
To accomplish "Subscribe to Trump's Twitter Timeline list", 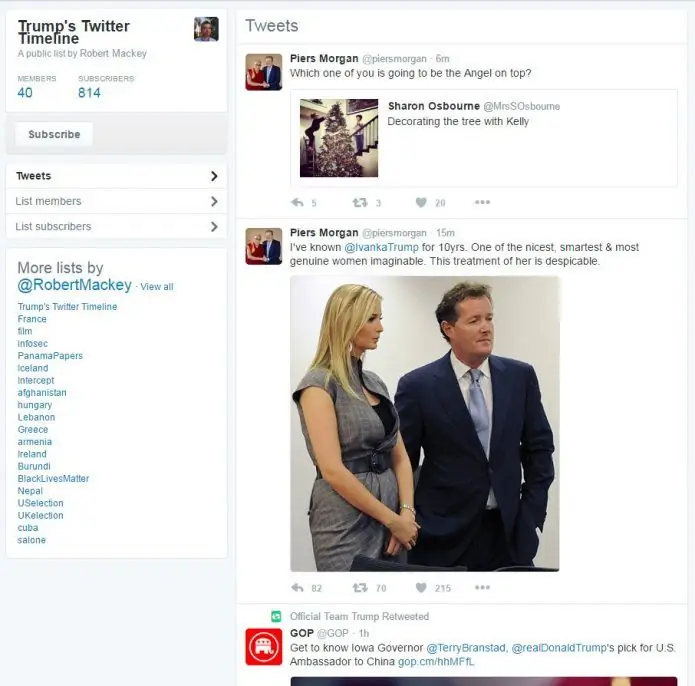I will coord(54,134).
